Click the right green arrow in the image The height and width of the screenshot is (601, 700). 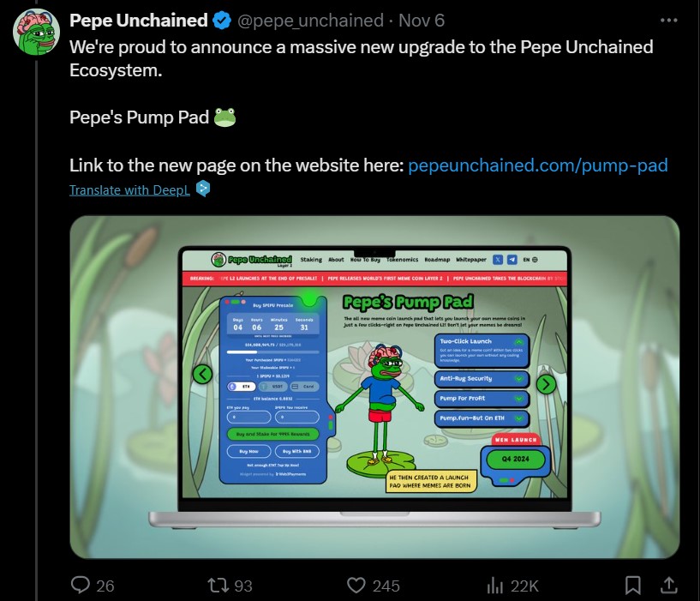[546, 384]
